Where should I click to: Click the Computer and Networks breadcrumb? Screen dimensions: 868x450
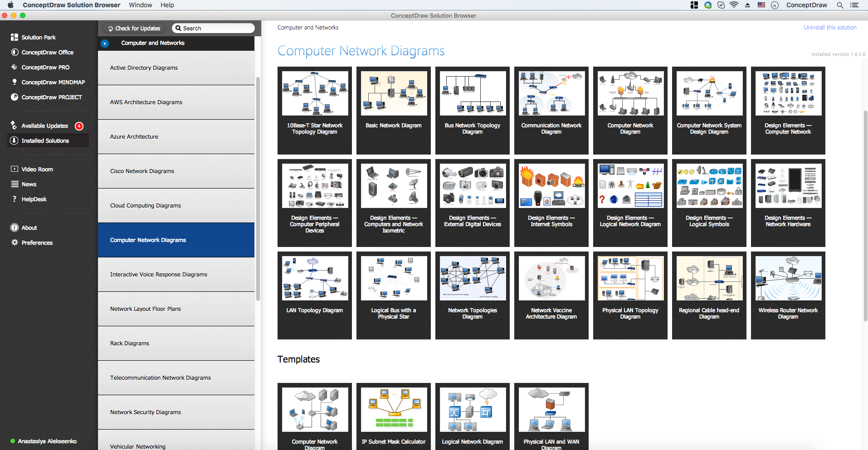(308, 27)
